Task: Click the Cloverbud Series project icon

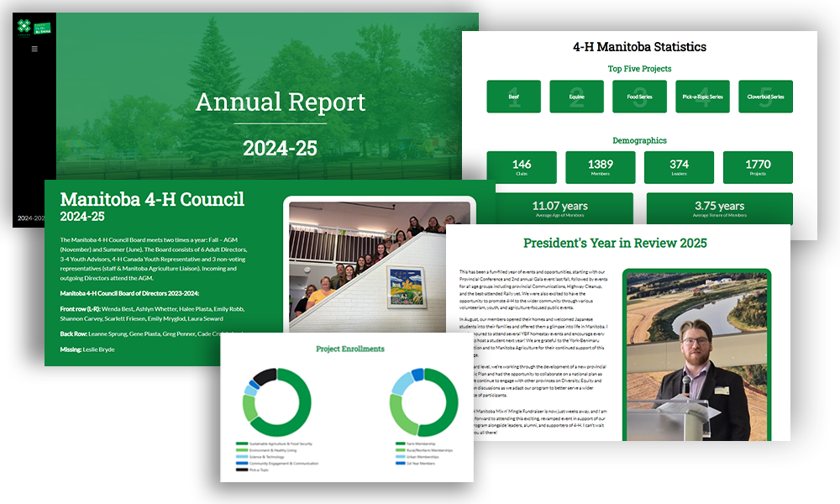Action: [x=765, y=96]
